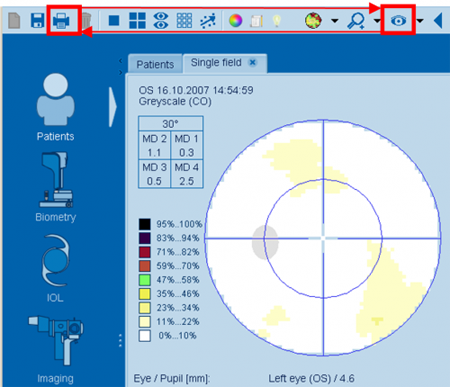Click the orange-red 59%...70% swatch
The width and height of the screenshot is (450, 387).
point(145,266)
